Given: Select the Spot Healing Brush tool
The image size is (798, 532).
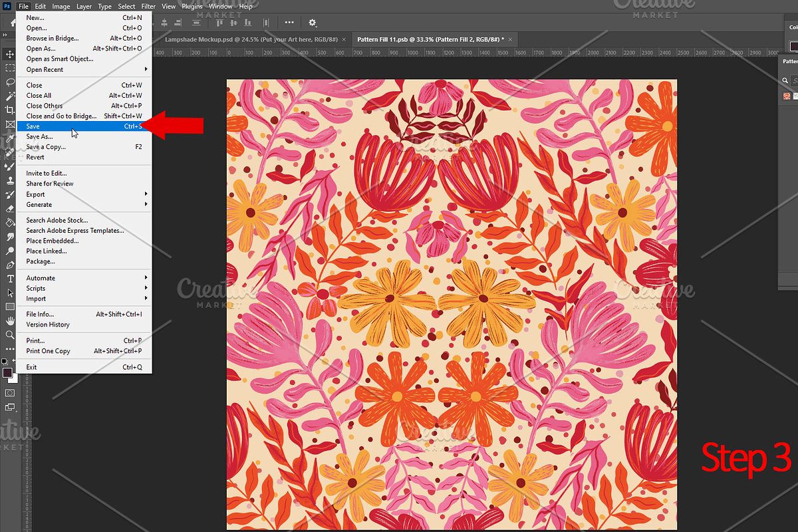Looking at the screenshot, I should coord(10,152).
